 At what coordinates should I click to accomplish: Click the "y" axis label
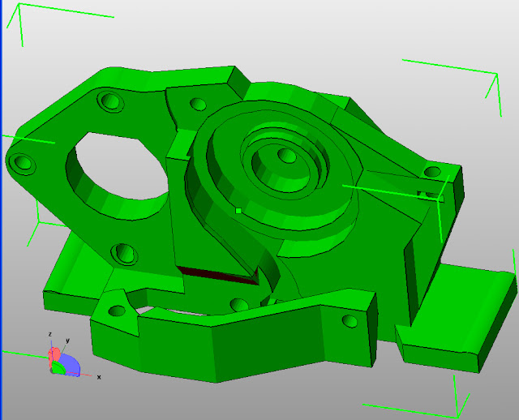(67, 341)
